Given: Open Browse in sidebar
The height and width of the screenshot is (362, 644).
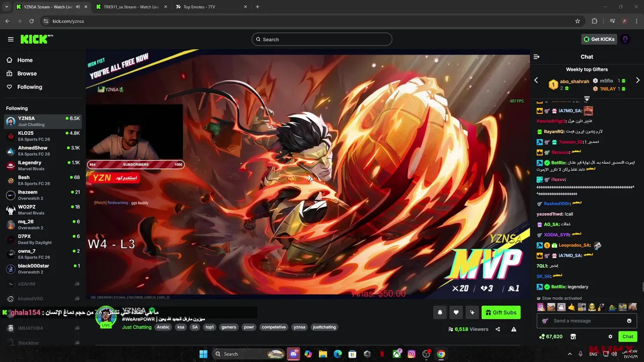Looking at the screenshot, I should [x=27, y=73].
